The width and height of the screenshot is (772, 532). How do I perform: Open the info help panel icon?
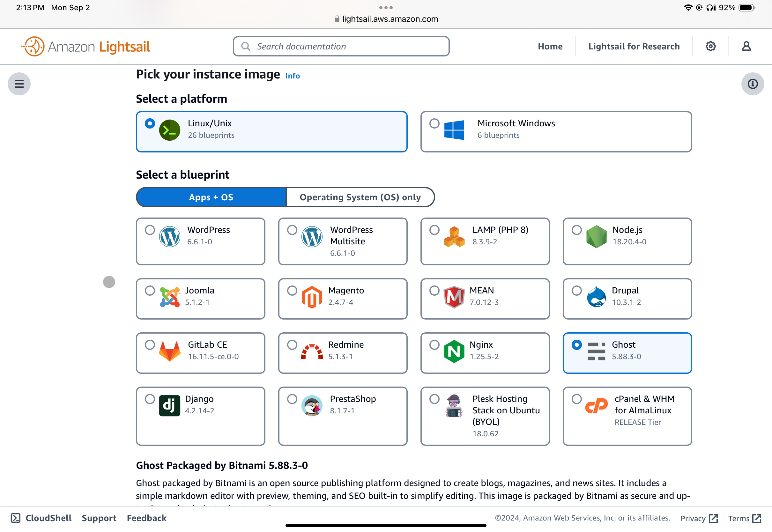tap(753, 84)
